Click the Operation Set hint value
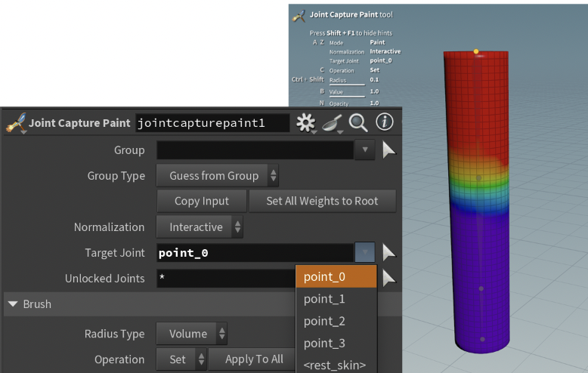 (x=375, y=70)
